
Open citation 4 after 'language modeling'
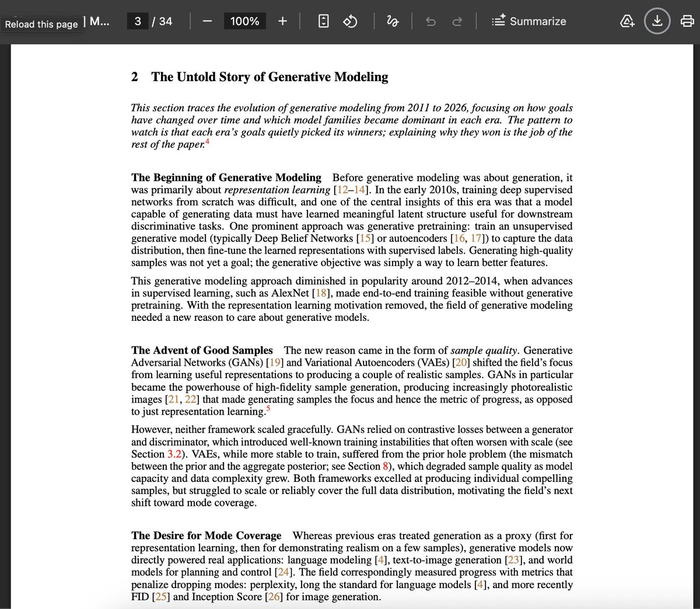pyautogui.click(x=381, y=560)
